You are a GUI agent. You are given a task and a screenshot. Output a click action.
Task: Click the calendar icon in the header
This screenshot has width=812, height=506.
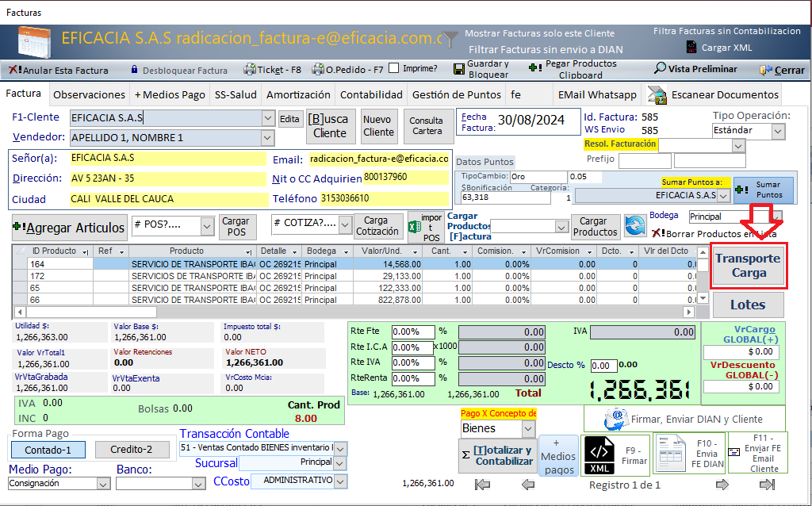[34, 42]
